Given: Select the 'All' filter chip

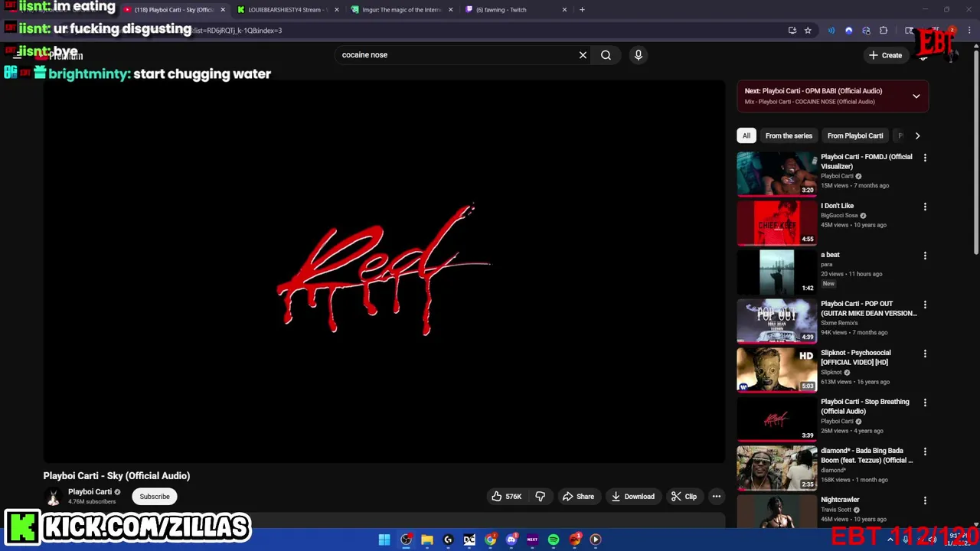Looking at the screenshot, I should (x=746, y=135).
